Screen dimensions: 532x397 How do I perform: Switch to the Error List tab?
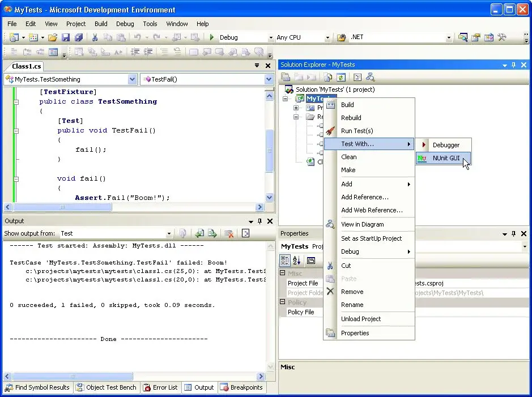click(x=160, y=387)
